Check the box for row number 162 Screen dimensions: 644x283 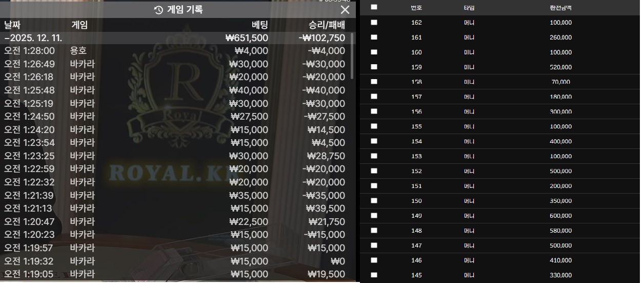374,22
